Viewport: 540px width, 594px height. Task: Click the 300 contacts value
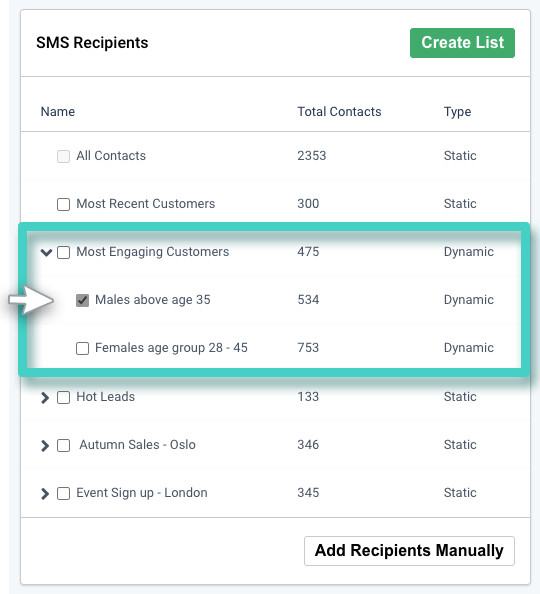pyautogui.click(x=308, y=204)
